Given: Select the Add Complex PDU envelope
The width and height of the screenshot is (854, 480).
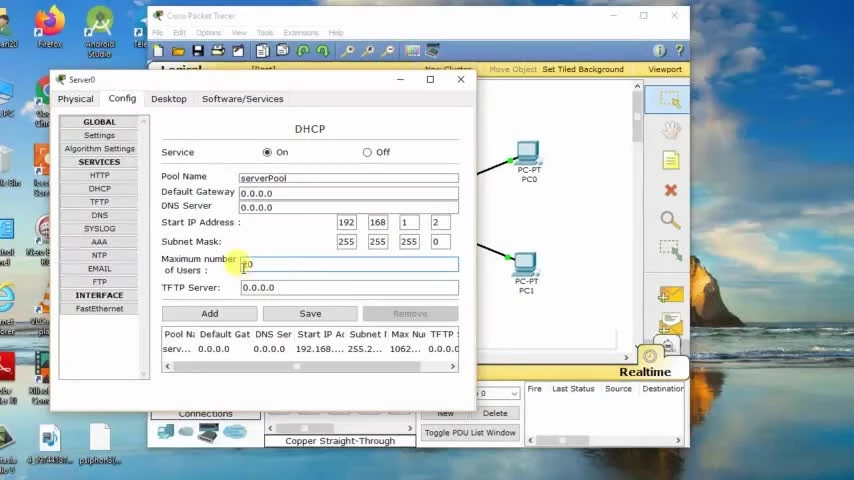Looking at the screenshot, I should (670, 323).
